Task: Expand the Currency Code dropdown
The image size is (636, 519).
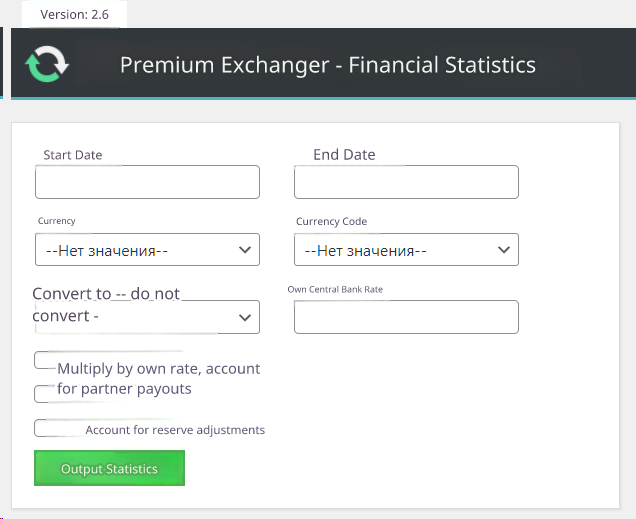Action: (x=406, y=250)
